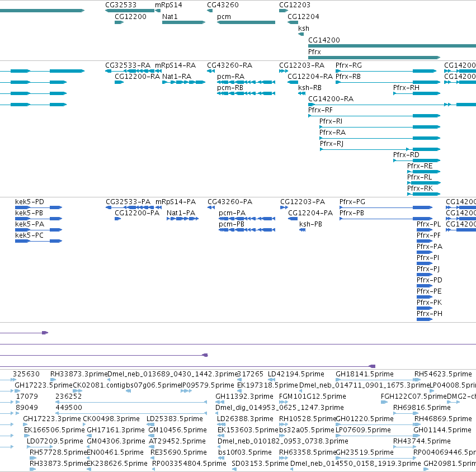476x472 pixels.
Task: Click the Pfrx-RI transcript label
Action: click(331, 121)
